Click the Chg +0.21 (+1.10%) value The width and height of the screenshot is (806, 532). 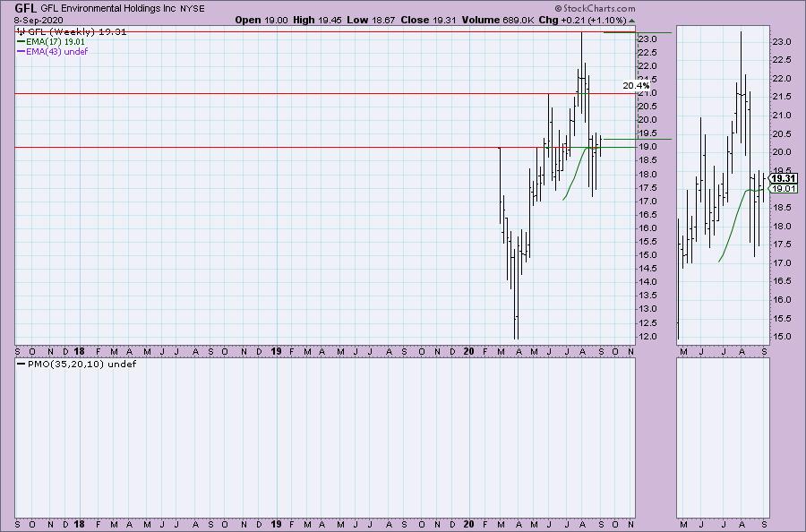pos(582,20)
